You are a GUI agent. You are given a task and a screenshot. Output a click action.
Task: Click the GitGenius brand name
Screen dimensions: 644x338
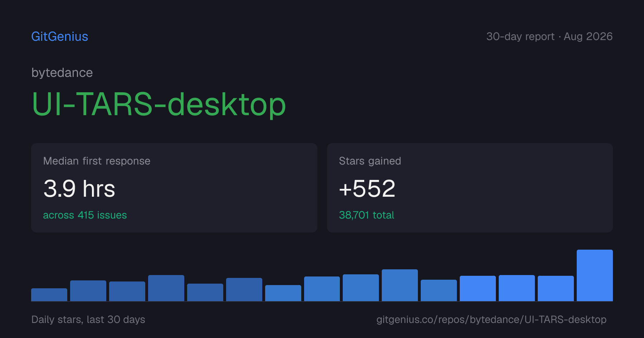(x=60, y=36)
